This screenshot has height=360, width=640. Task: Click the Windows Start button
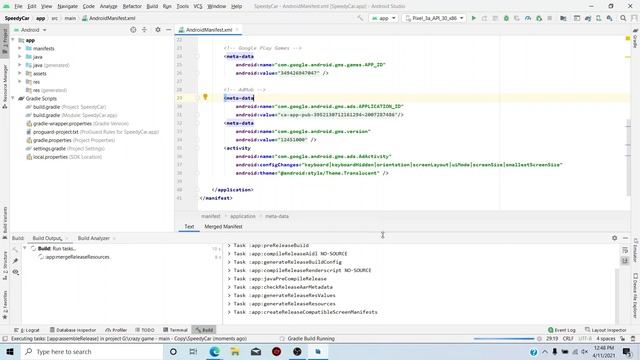[10, 351]
